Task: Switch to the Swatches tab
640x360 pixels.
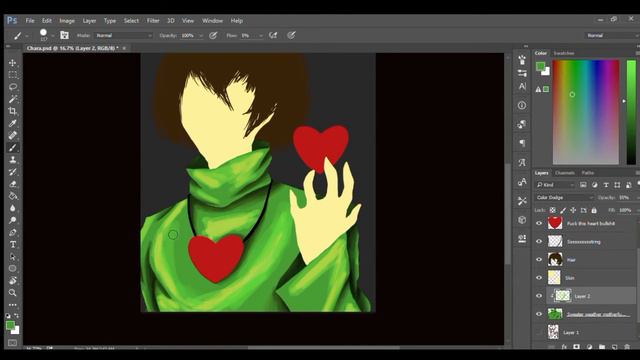Action: click(564, 53)
